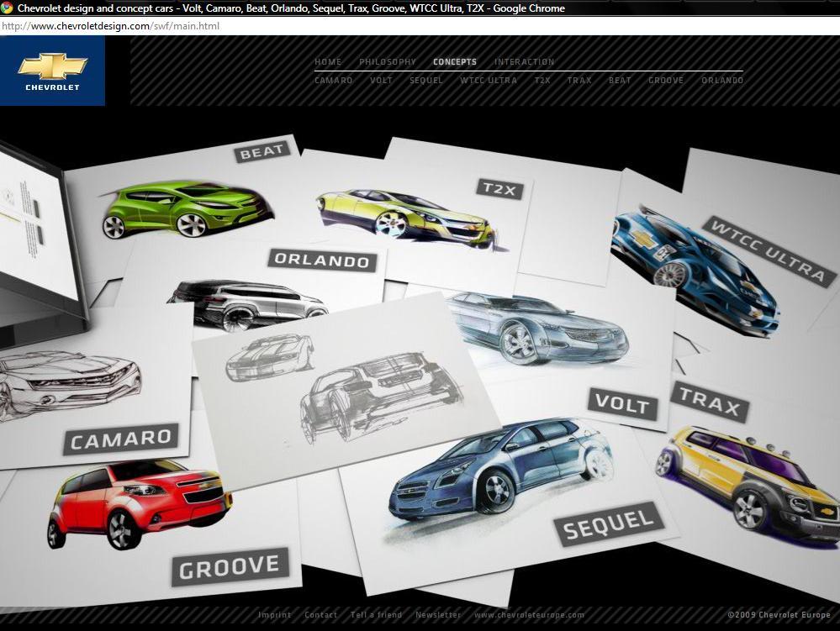Click the VOLT label tag
840x631 pixels.
point(623,404)
